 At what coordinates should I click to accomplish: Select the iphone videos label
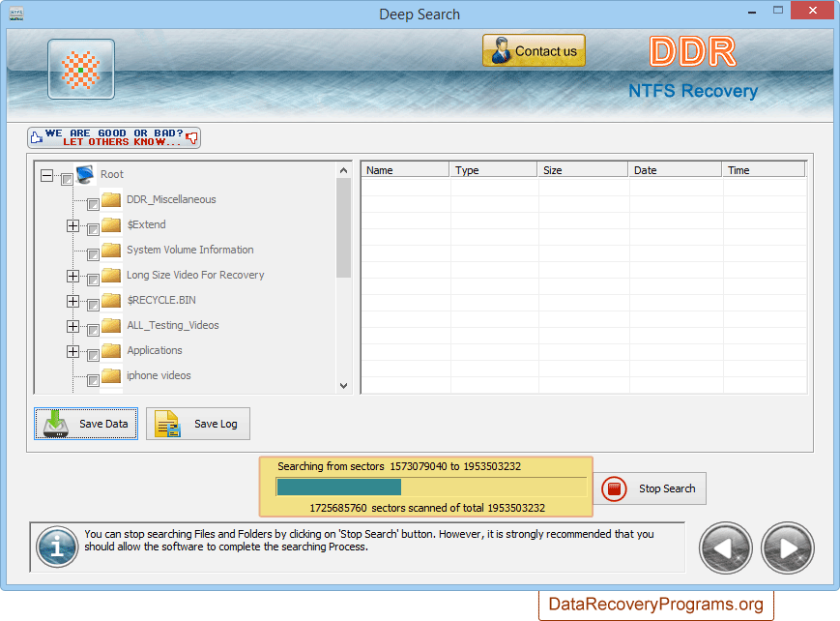pyautogui.click(x=159, y=376)
